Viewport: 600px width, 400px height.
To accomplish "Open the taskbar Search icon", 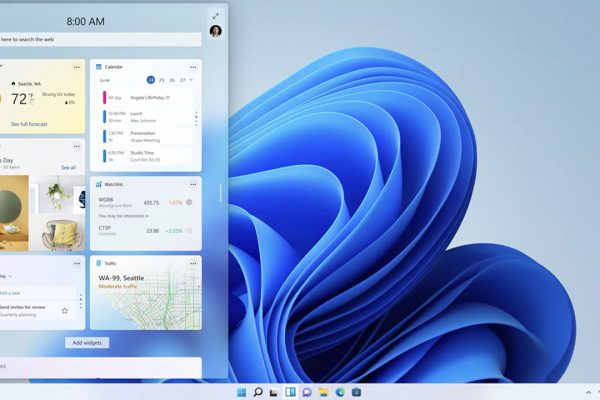I will click(258, 392).
